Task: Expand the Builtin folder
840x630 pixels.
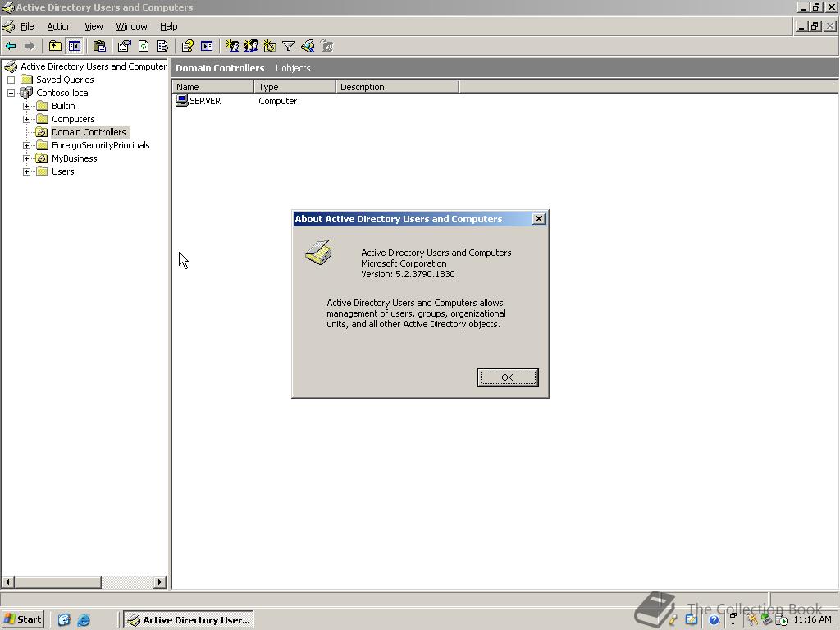Action: (x=26, y=106)
